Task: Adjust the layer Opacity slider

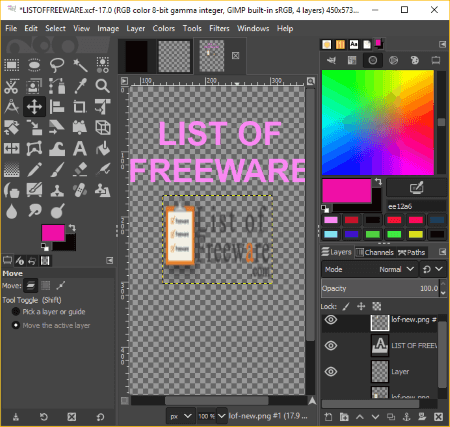Action: click(380, 288)
